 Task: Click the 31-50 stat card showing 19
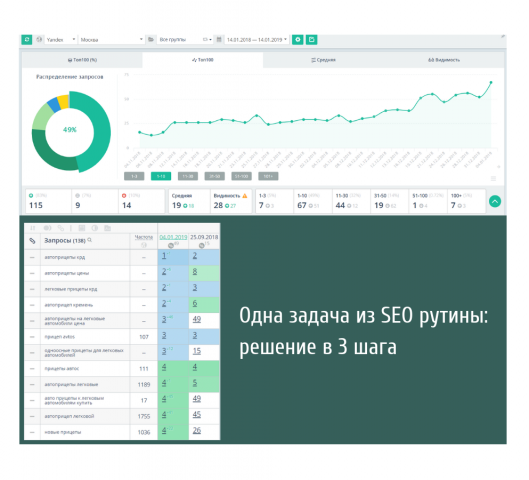[389, 201]
